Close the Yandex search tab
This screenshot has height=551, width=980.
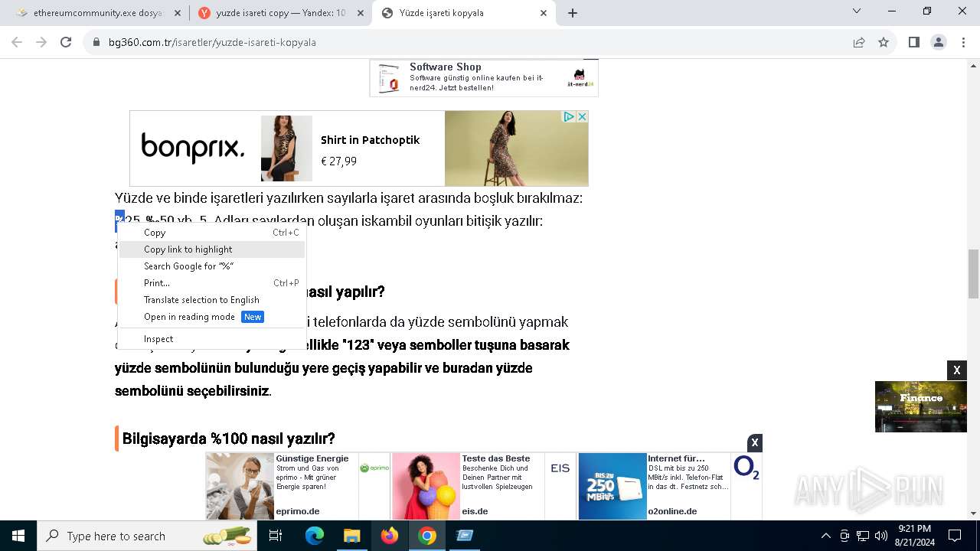(x=361, y=13)
